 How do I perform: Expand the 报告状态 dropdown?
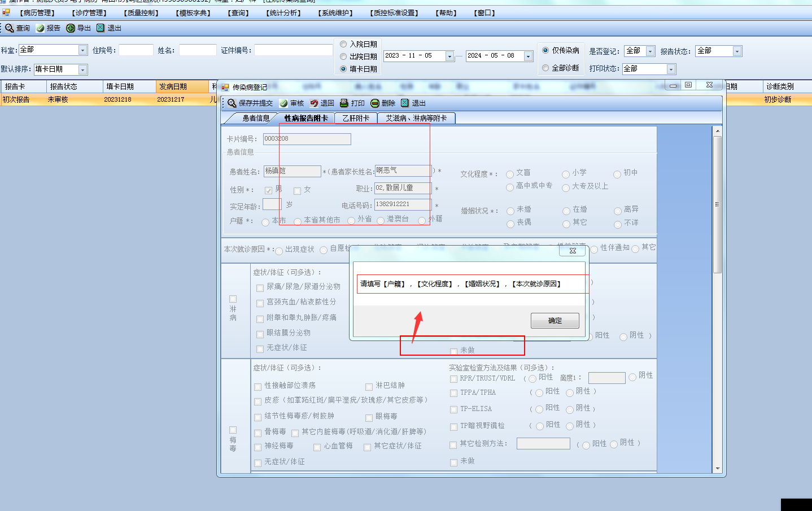(737, 51)
